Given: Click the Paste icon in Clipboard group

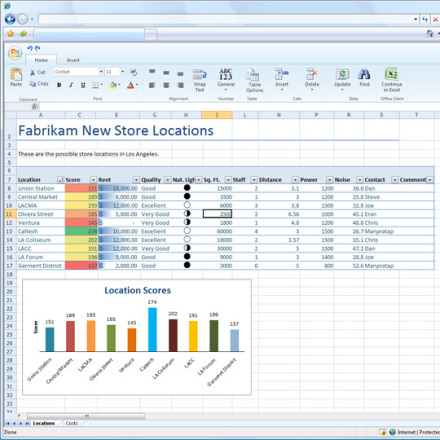Looking at the screenshot, I should (16, 74).
